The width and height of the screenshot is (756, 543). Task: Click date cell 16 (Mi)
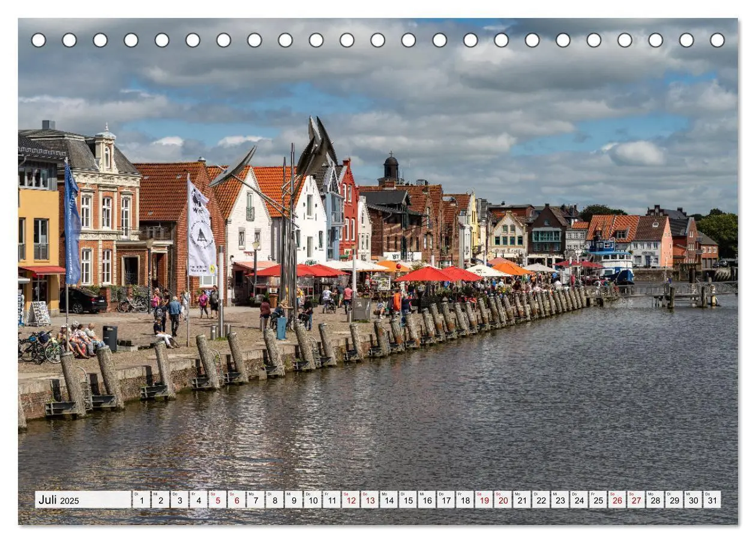click(427, 500)
